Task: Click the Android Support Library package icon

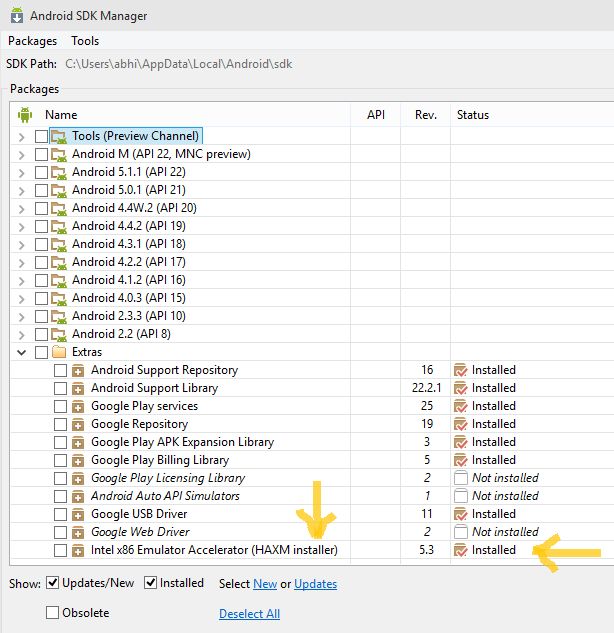Action: pos(78,388)
